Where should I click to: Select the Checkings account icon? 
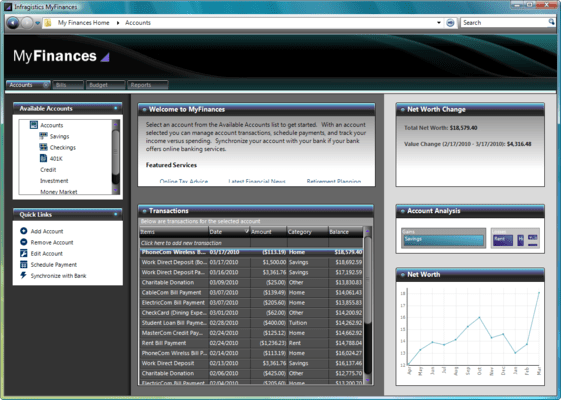pyautogui.click(x=43, y=147)
